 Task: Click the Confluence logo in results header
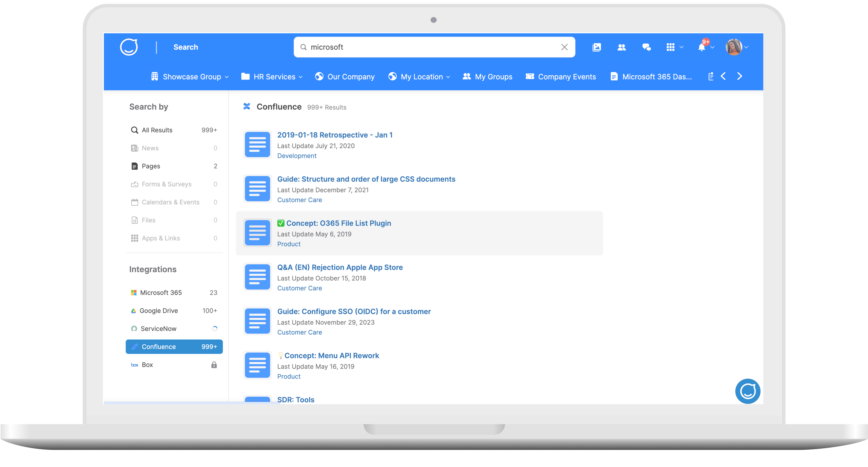tap(247, 107)
